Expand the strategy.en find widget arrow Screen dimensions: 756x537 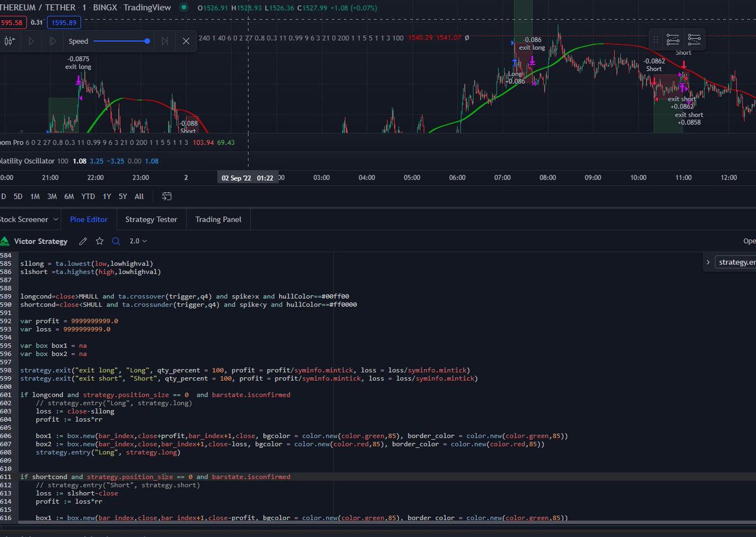coord(707,262)
